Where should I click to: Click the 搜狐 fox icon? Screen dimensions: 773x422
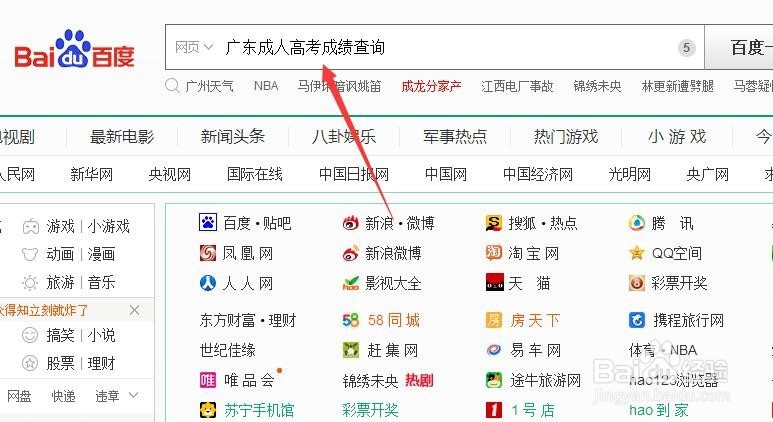(x=493, y=223)
